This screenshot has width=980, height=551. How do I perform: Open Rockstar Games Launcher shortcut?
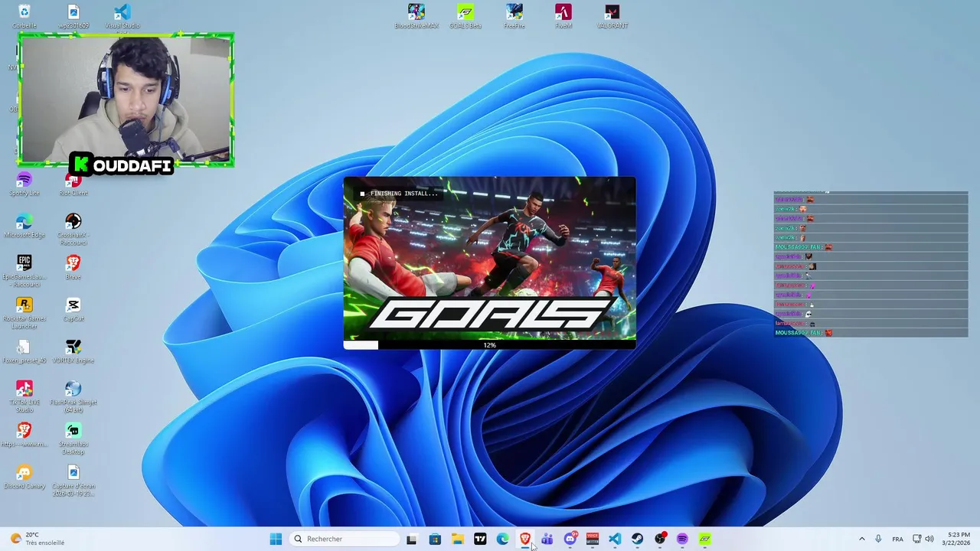(x=24, y=314)
